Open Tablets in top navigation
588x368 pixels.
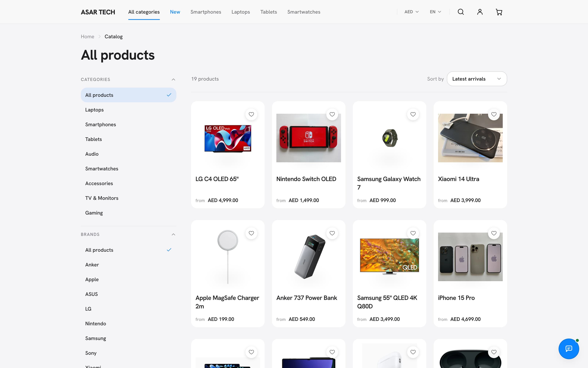click(268, 12)
